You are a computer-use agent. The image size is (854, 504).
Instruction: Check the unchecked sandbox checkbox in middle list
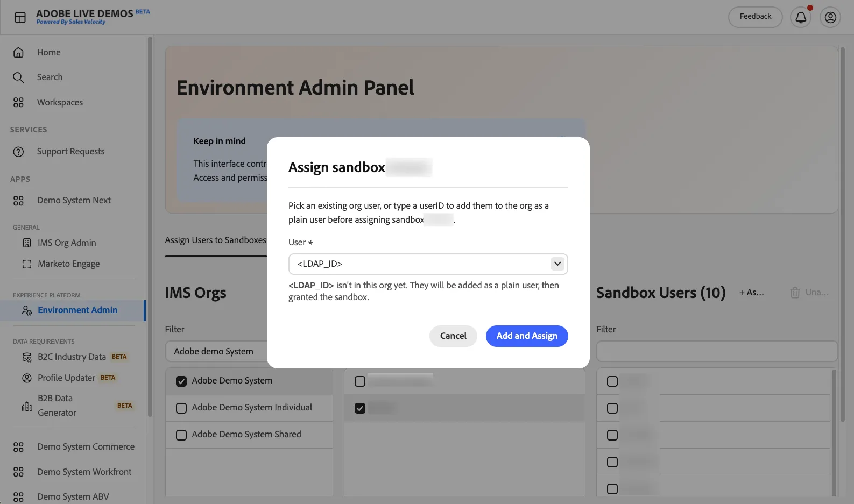click(x=360, y=381)
